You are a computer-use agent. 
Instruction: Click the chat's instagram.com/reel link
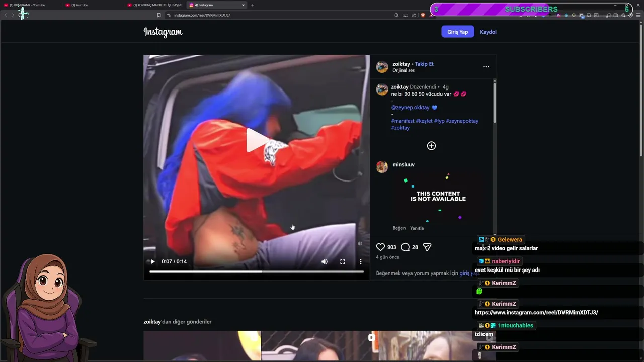(536, 313)
